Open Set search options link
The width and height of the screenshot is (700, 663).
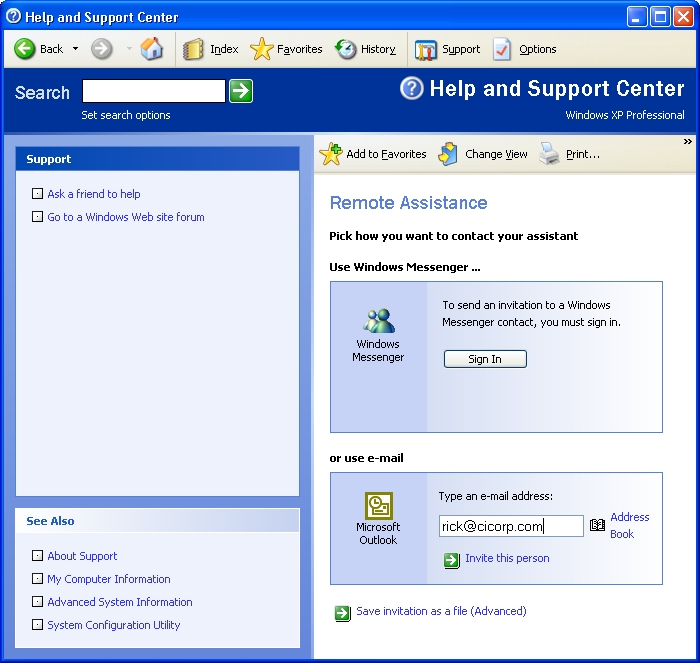[x=126, y=115]
